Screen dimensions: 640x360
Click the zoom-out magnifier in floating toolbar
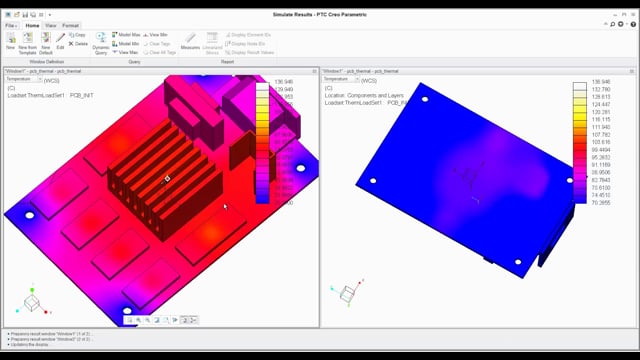(x=148, y=320)
